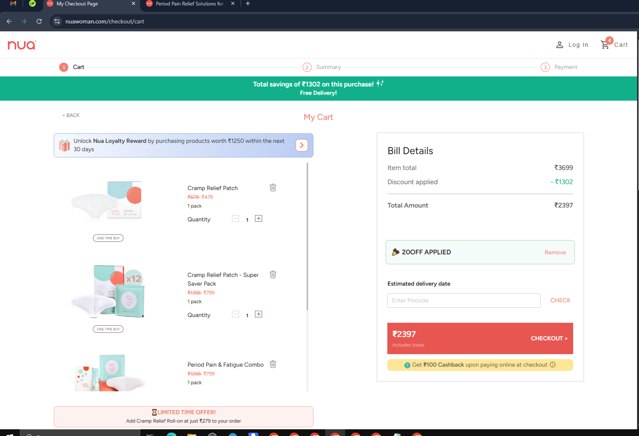Open a new browser tab
This screenshot has width=639, height=436.
pos(247,4)
